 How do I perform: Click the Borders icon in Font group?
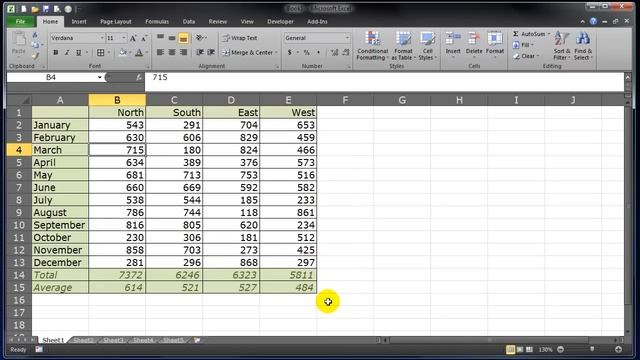point(100,52)
